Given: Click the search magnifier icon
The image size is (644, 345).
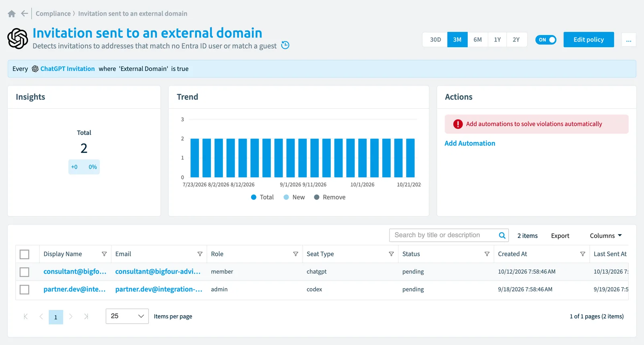Looking at the screenshot, I should [502, 235].
